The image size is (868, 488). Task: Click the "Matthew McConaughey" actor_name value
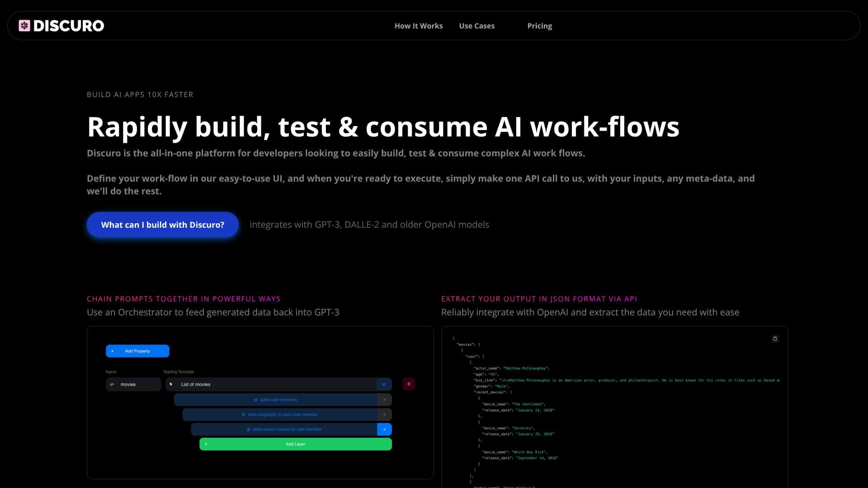[x=526, y=368]
